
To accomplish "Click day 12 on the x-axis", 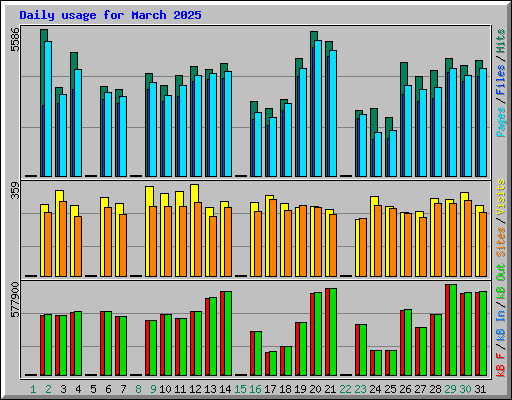I will [x=195, y=389].
